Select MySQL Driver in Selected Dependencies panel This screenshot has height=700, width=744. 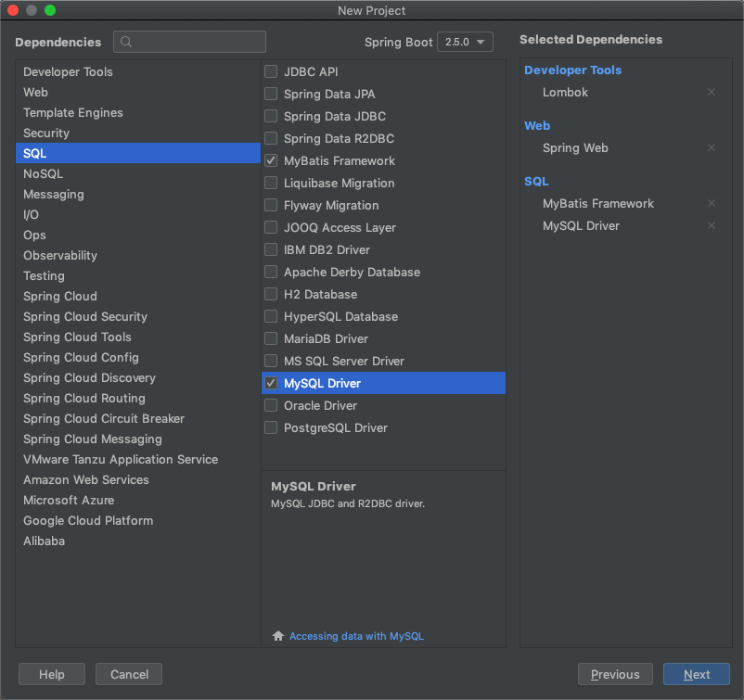(x=581, y=225)
